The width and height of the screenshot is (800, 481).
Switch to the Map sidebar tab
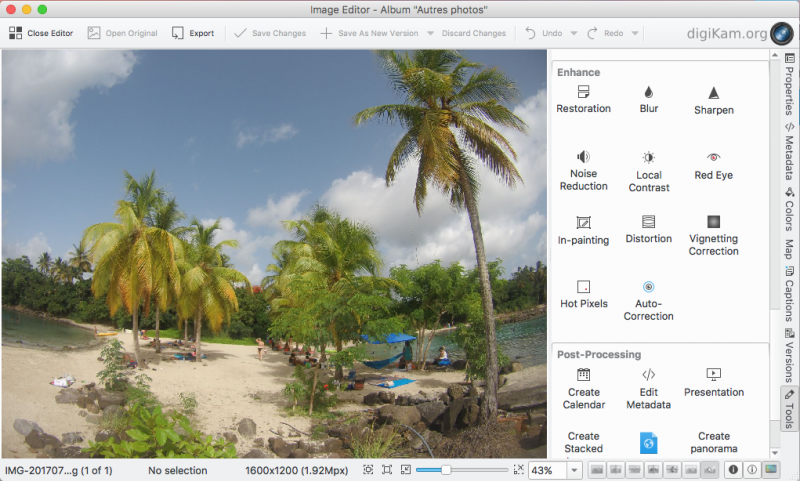[789, 249]
